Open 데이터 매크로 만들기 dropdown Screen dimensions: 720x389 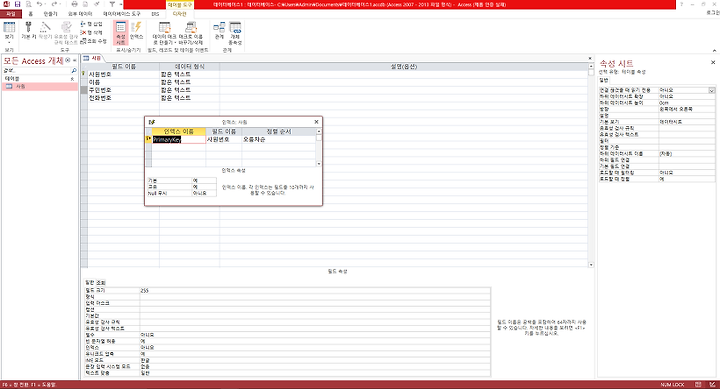click(x=164, y=33)
